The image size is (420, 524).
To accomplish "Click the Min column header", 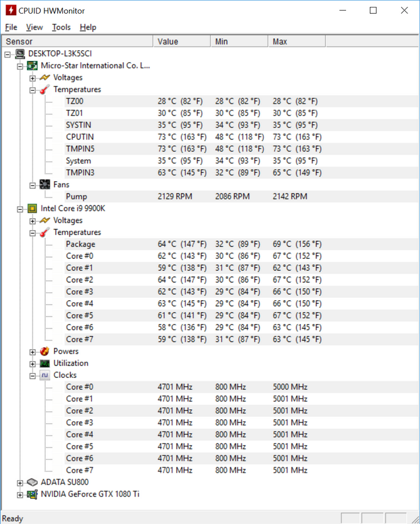I will pos(239,41).
